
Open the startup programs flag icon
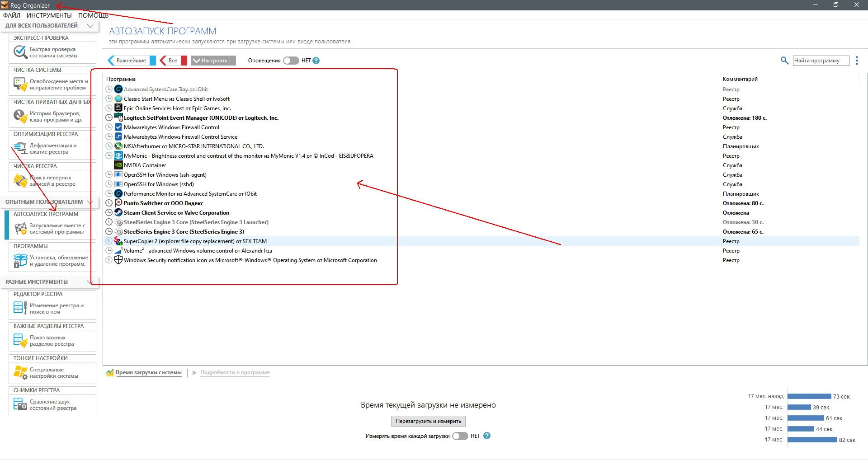(x=20, y=229)
